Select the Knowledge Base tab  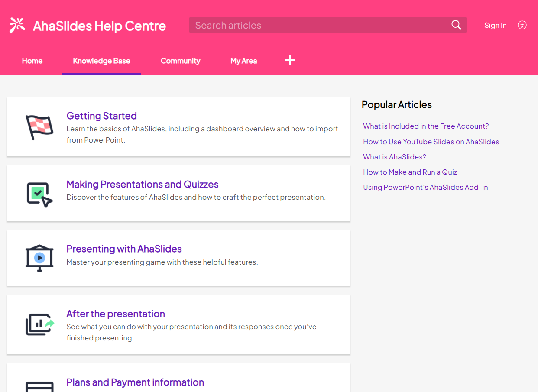(x=101, y=61)
